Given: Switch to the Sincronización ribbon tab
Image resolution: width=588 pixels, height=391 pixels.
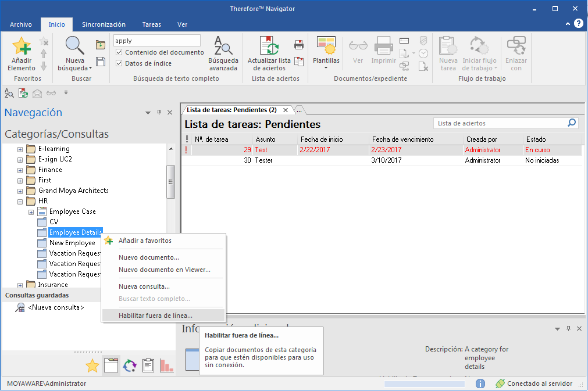Looking at the screenshot, I should [x=104, y=24].
